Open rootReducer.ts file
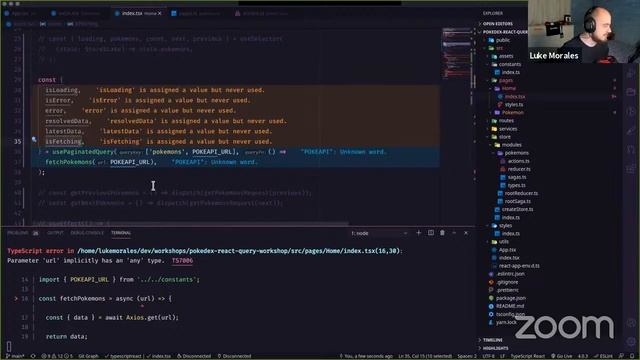The width and height of the screenshot is (640, 360). 521,193
